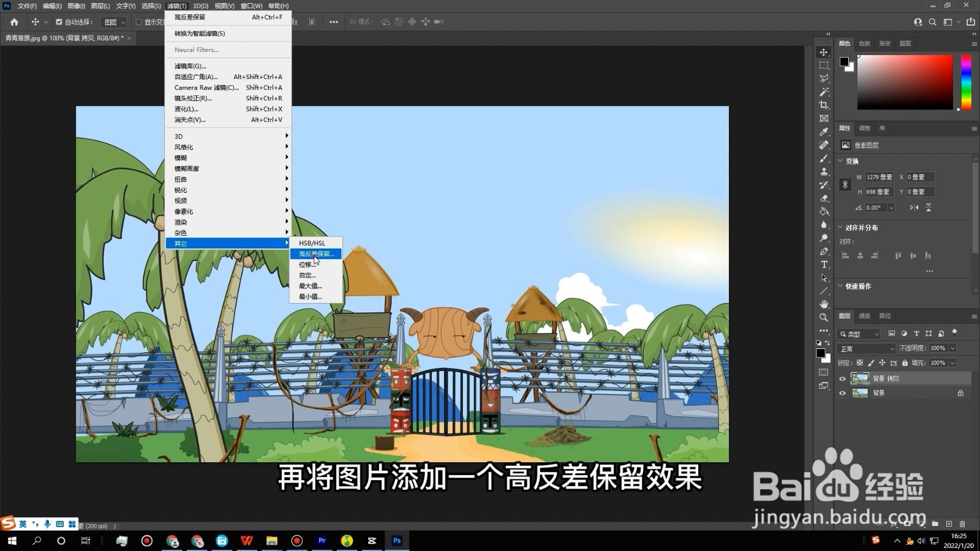Click the delete layer trash icon
This screenshot has width=980, height=551.
tap(962, 524)
